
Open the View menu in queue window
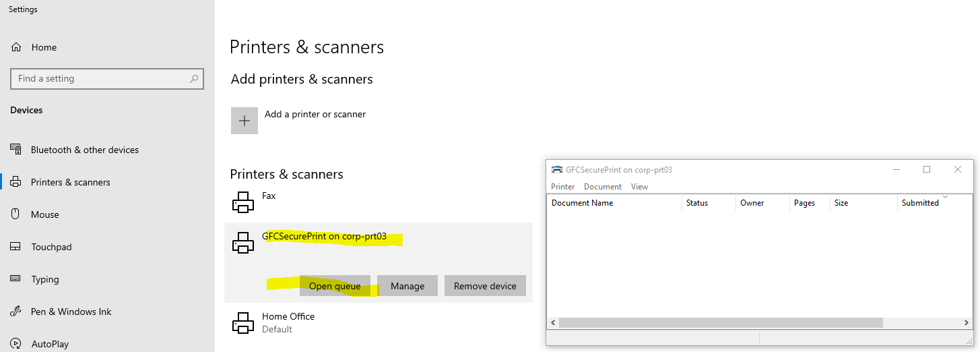639,187
